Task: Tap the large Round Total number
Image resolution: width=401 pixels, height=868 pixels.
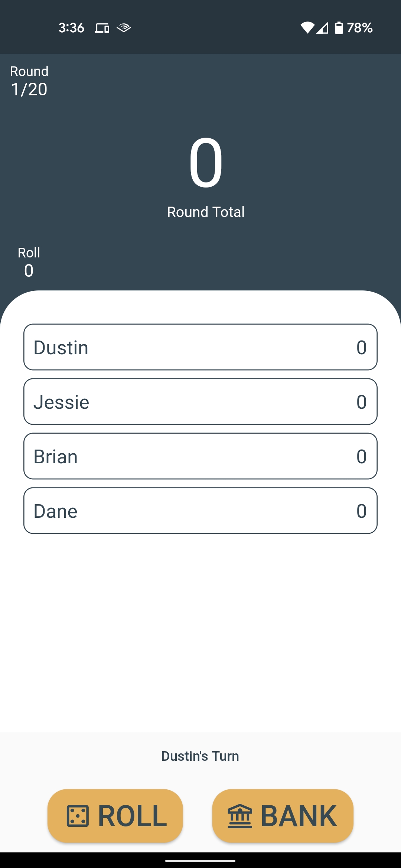Action: pos(206,162)
